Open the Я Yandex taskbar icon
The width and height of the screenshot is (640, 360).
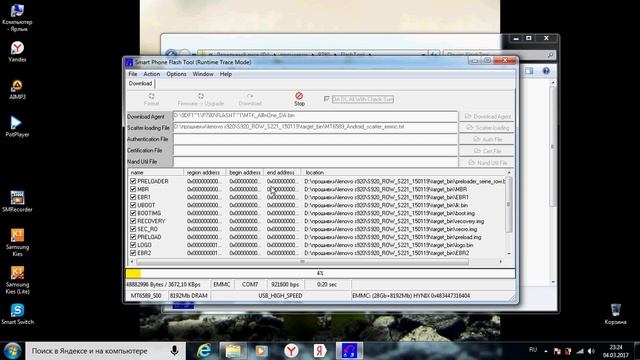320,351
